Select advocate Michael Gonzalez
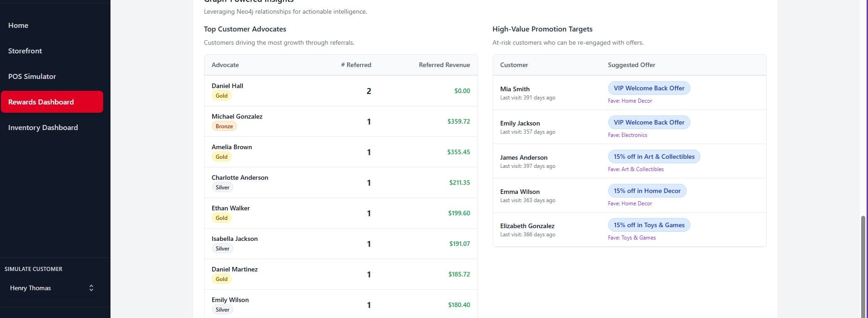Image resolution: width=868 pixels, height=318 pixels. (237, 116)
